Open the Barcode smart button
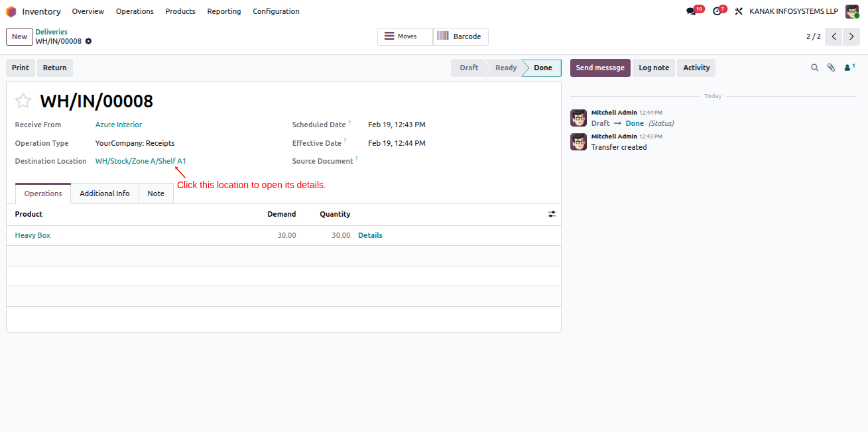Screen dimensions: 868x432 tap(461, 36)
